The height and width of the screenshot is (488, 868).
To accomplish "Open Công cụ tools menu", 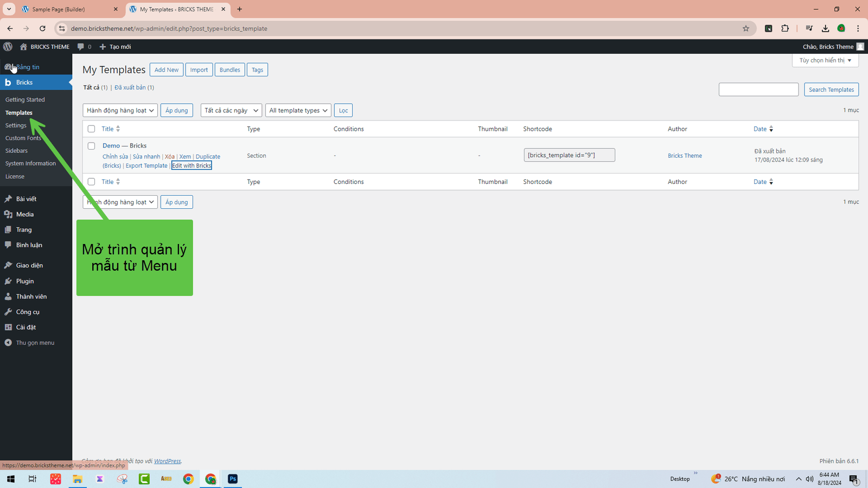I will (36, 312).
